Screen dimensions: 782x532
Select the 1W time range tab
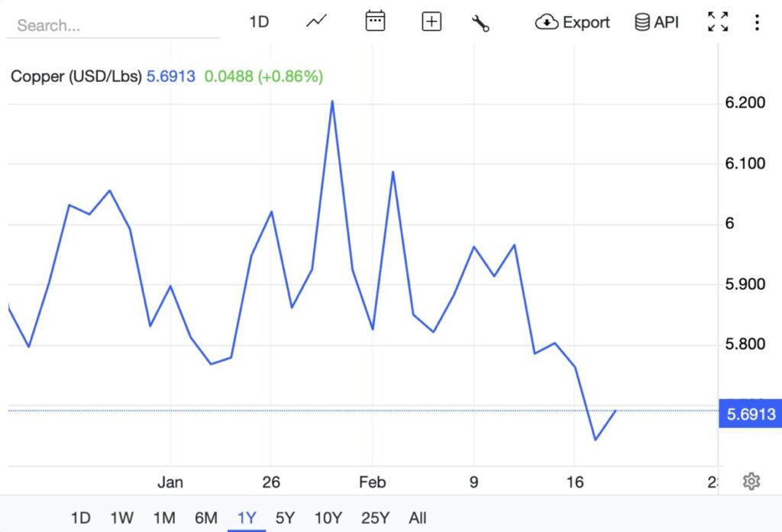point(121,518)
